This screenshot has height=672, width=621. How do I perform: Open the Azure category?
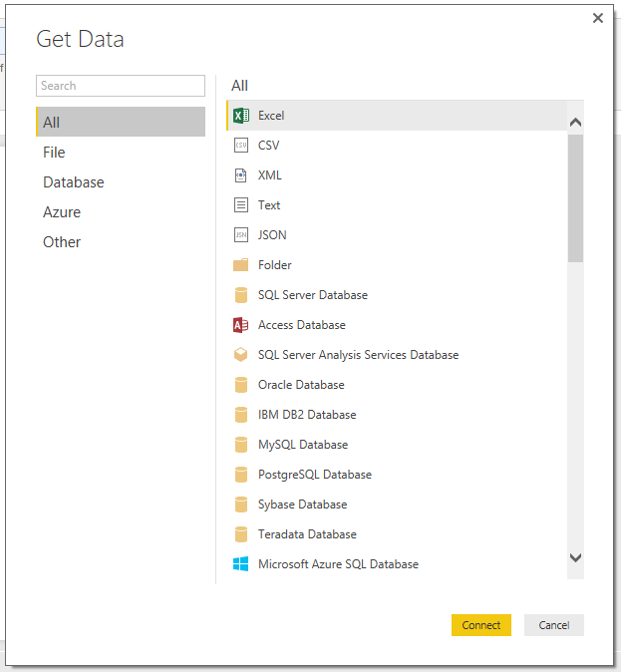point(62,212)
